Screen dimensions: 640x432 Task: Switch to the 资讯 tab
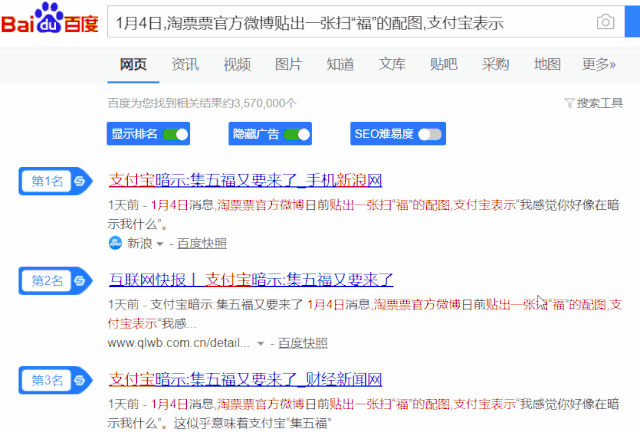point(185,64)
